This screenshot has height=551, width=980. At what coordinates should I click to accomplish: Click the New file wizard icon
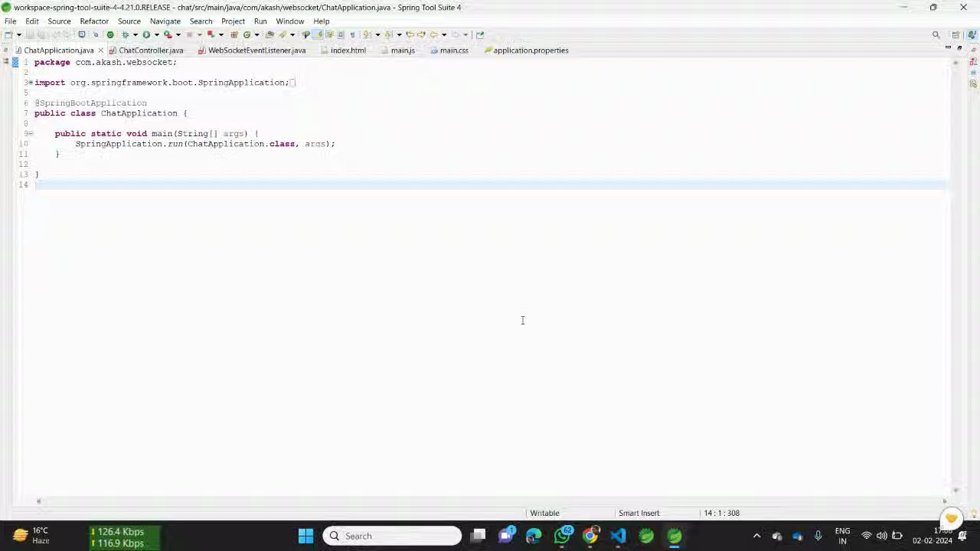(8, 34)
